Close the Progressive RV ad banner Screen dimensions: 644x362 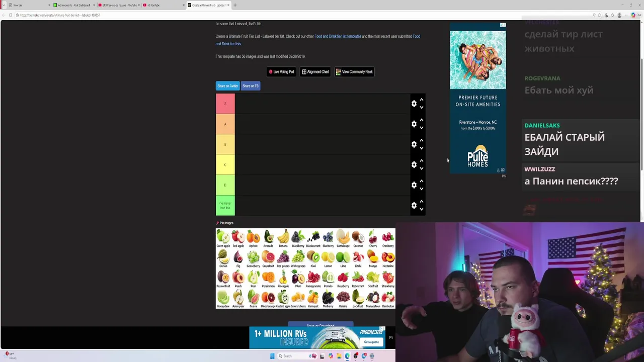pos(383,329)
